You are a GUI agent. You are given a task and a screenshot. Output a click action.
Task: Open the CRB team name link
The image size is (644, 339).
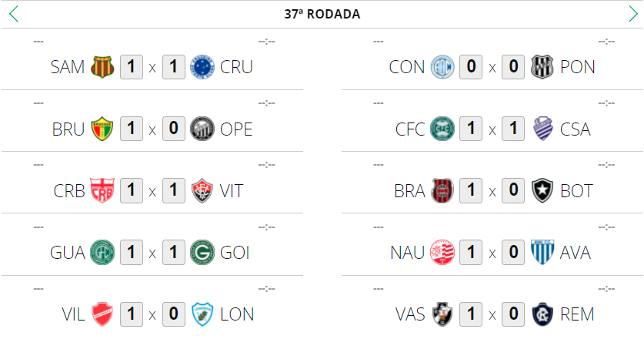69,190
